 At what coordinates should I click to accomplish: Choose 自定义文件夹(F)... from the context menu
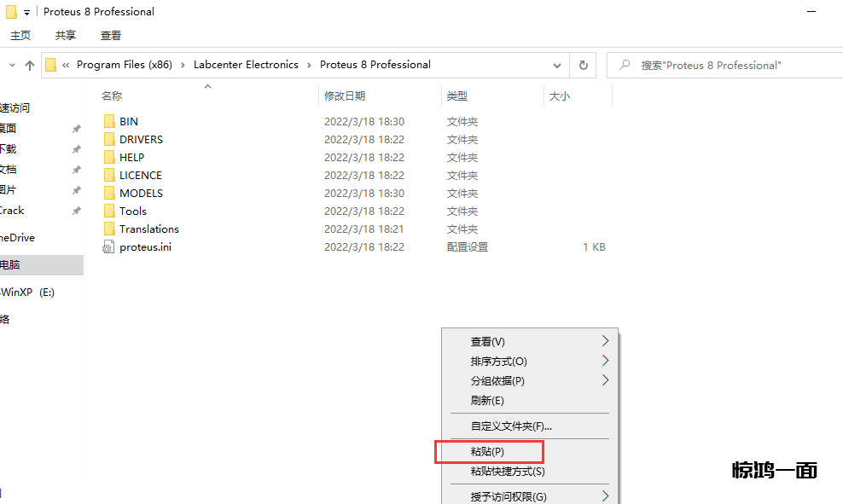(x=511, y=426)
